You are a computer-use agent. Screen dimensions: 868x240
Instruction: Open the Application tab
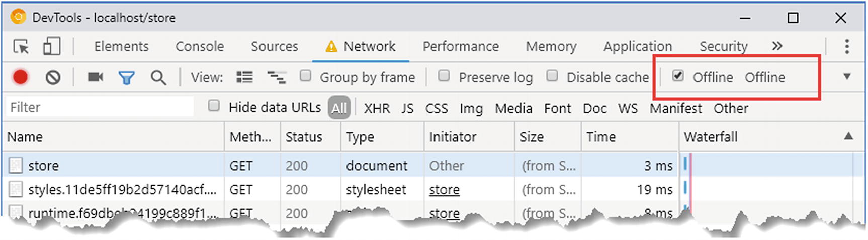[x=637, y=47]
